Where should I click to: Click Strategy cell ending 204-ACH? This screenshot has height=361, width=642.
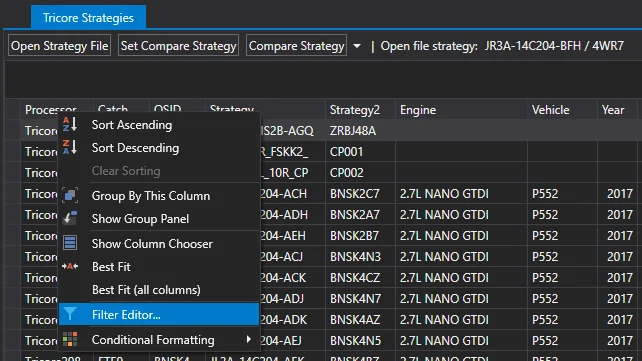pyautogui.click(x=292, y=194)
